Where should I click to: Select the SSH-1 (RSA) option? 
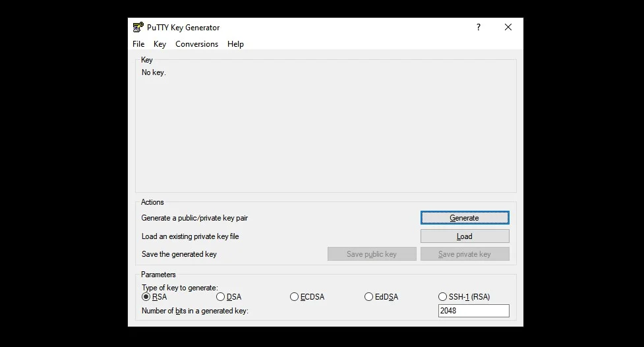(464, 296)
